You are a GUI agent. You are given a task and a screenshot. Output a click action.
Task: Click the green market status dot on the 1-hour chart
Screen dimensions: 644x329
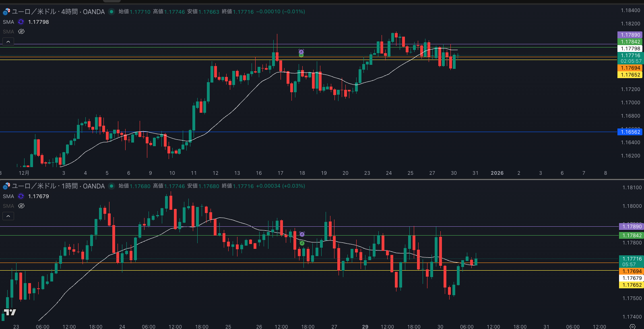point(111,186)
